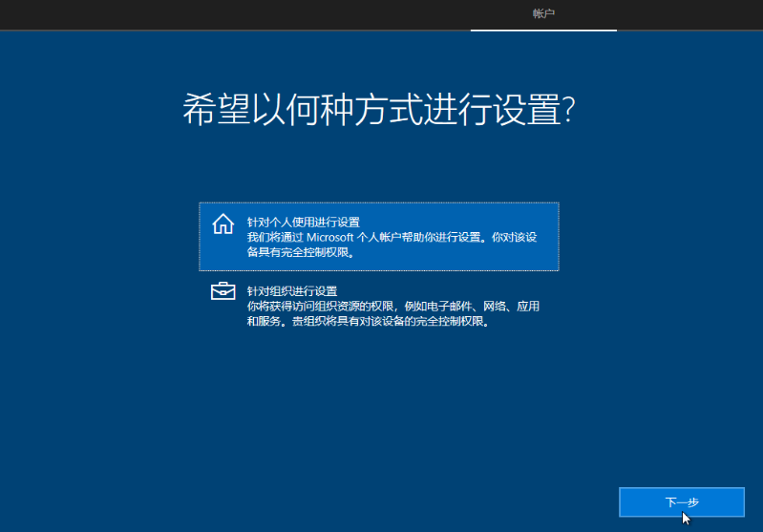The image size is (763, 532).
Task: Click the house icon for personal use
Action: 223,223
